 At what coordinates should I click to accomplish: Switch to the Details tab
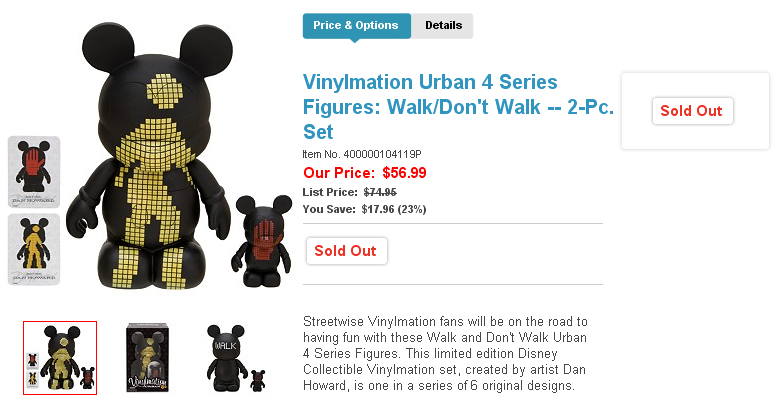[x=443, y=26]
